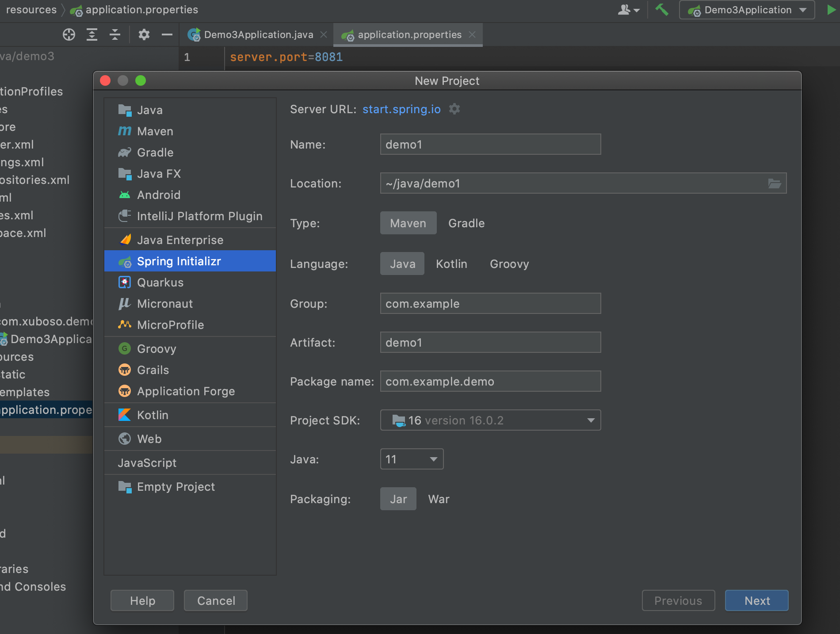840x634 pixels.
Task: Close the Demo3Application.java tab
Action: point(324,34)
